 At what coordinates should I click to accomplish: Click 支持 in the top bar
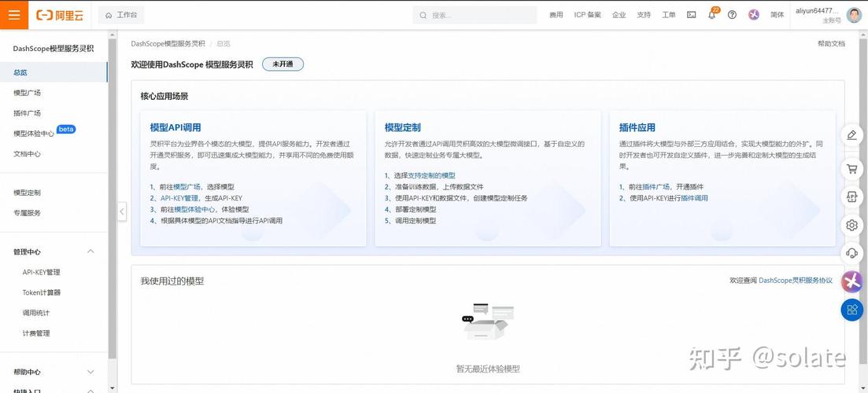point(644,15)
